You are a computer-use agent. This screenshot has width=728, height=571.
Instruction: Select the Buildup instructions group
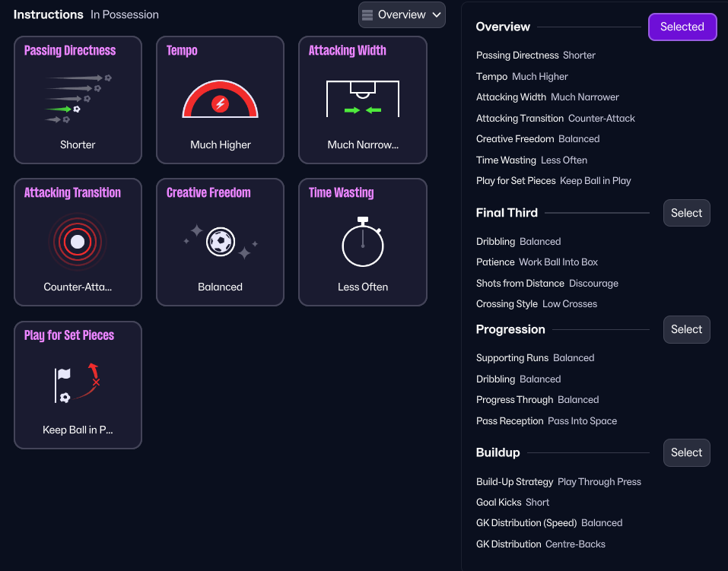tap(686, 452)
